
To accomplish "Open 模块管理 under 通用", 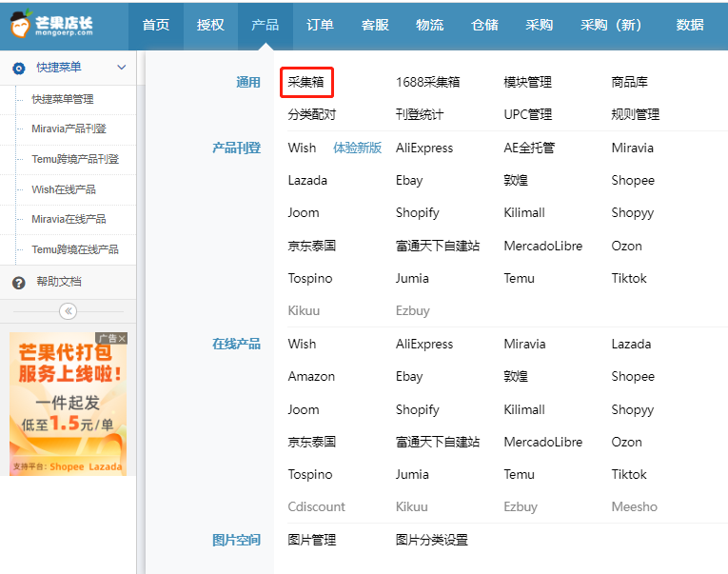I will (528, 82).
